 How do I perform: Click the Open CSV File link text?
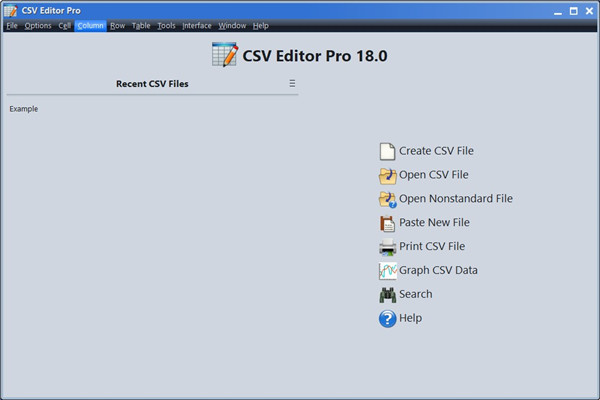tap(434, 175)
